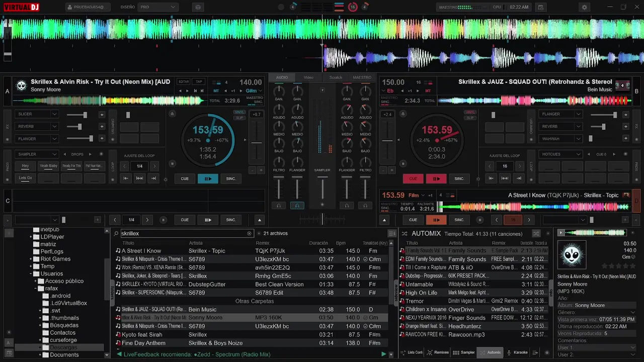Clear the skrillex search field
Viewport: 644px width, 362px height.
249,233
